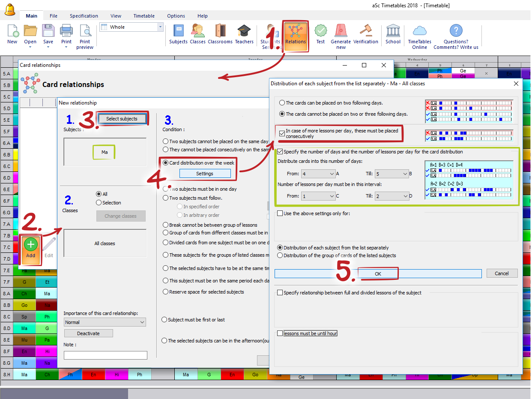532x399 pixels.
Task: Switch to the Timetable menu tab
Action: pyautogui.click(x=144, y=16)
